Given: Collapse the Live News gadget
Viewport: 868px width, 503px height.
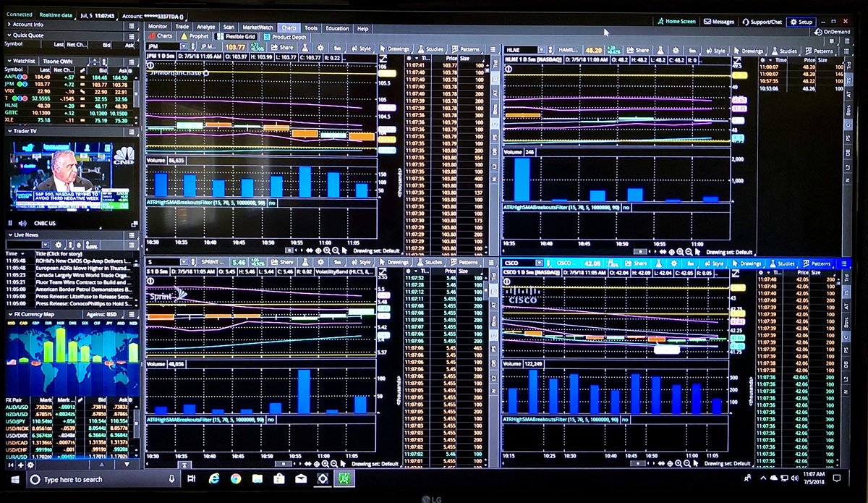Looking at the screenshot, I should click(x=9, y=234).
